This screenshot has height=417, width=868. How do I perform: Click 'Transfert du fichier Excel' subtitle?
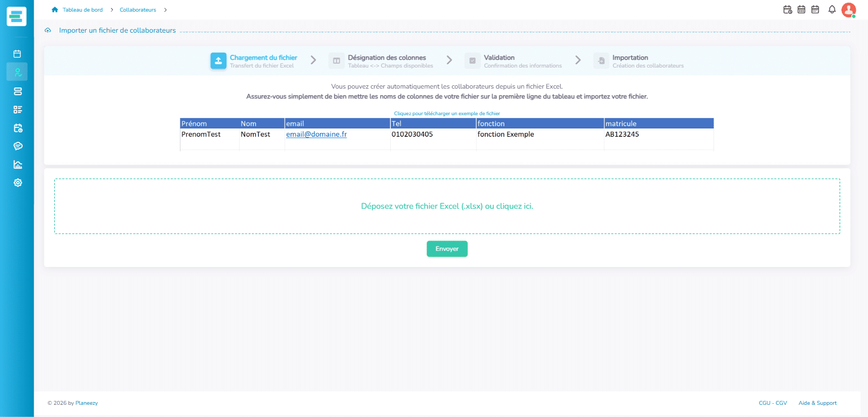262,66
